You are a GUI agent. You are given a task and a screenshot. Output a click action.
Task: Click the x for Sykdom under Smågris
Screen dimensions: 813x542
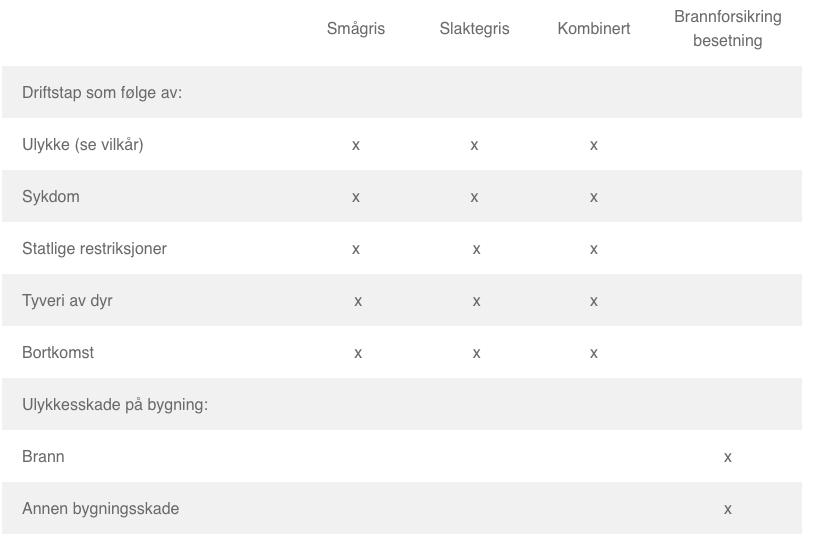(x=356, y=198)
